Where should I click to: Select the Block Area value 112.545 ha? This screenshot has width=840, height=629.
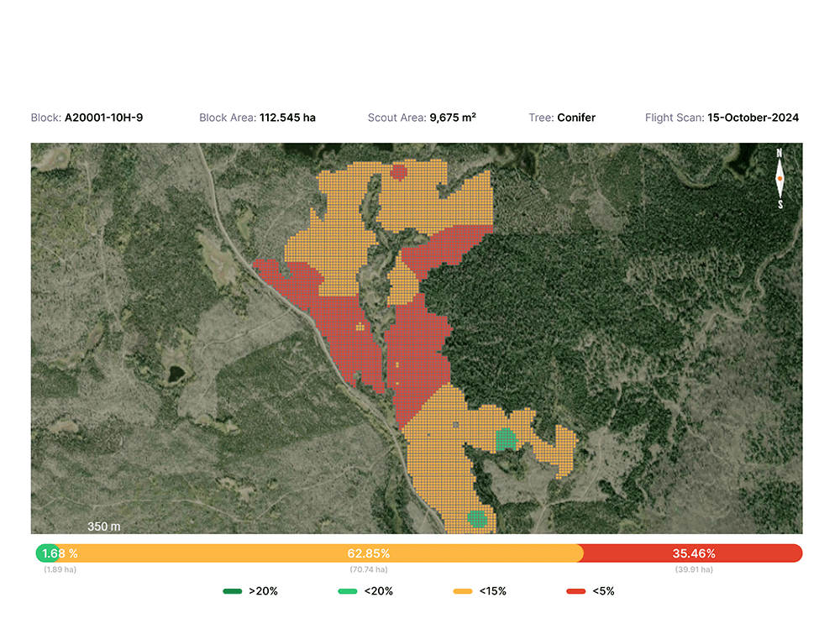pyautogui.click(x=287, y=118)
